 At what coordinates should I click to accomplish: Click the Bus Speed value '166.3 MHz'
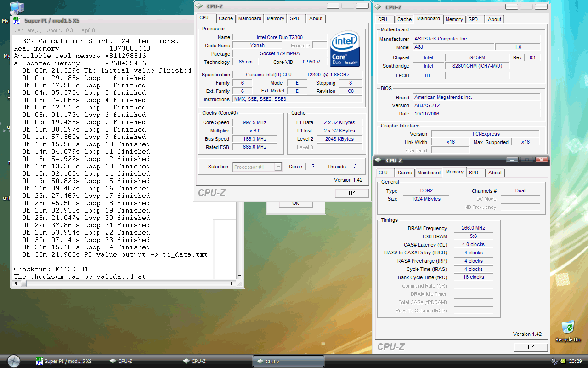255,139
